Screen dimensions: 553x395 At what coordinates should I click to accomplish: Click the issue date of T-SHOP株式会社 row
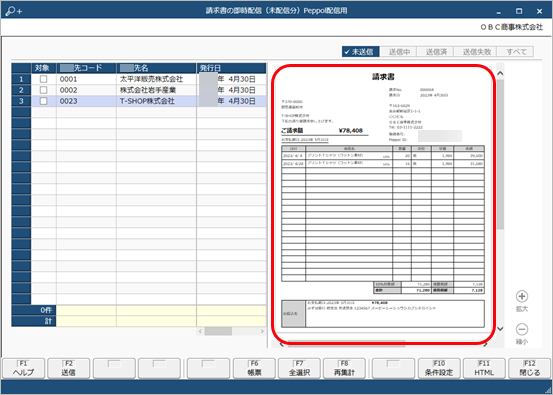pos(231,101)
